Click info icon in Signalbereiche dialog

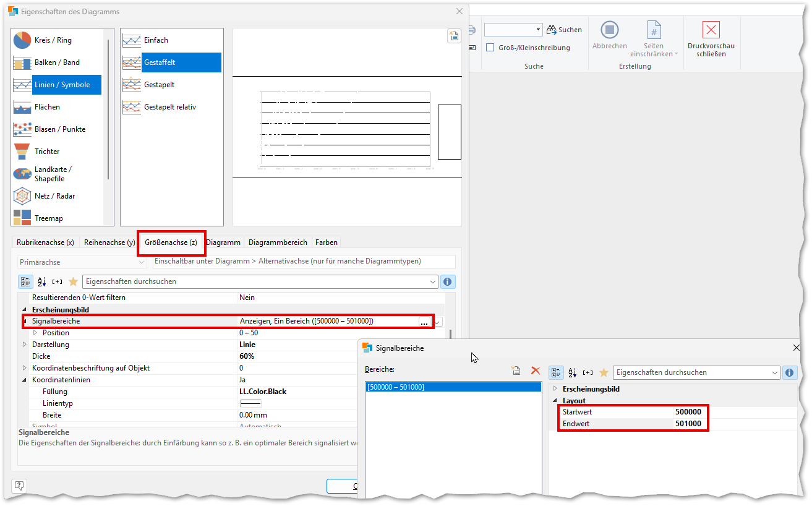[x=790, y=372]
